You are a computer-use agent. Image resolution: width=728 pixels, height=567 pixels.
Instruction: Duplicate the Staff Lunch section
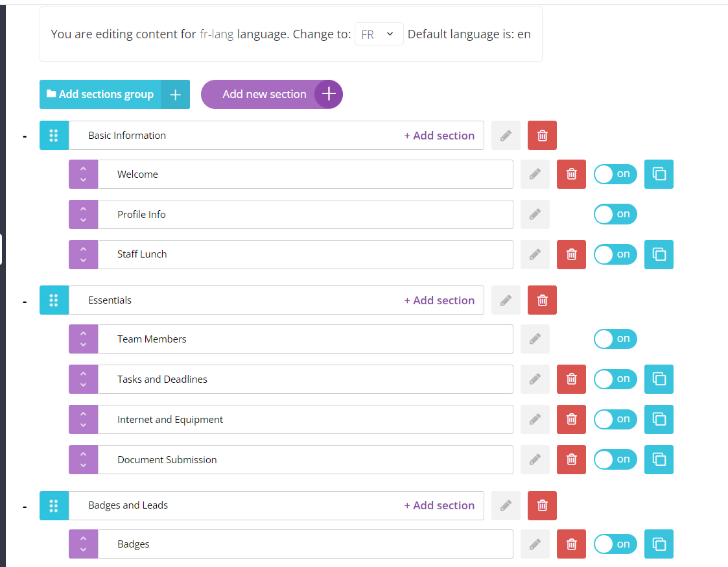[659, 255]
